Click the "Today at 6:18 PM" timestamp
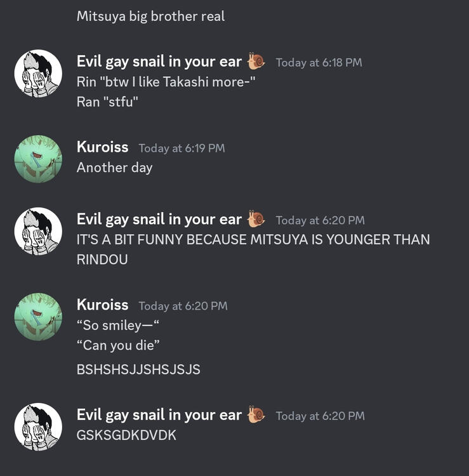Viewport: 469px width, 476px height. [319, 63]
